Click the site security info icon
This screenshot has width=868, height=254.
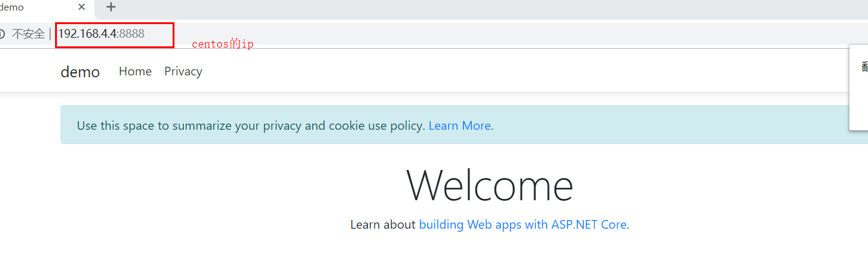point(2,34)
